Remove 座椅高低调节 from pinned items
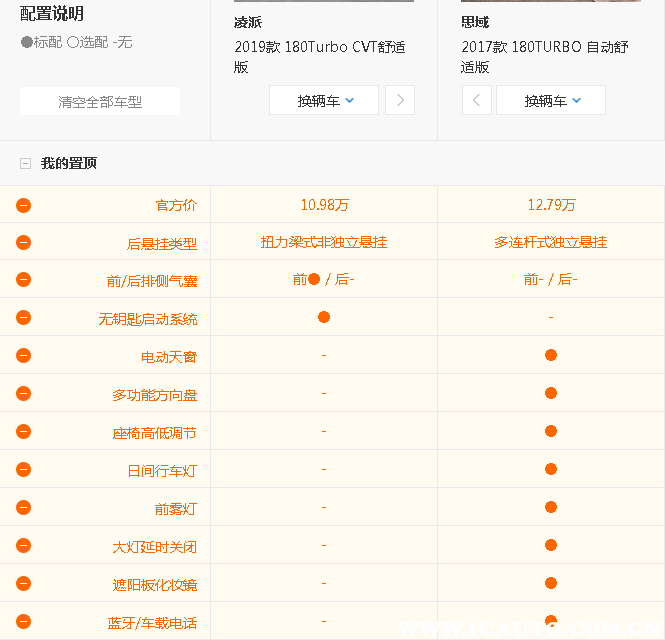665x640 pixels. click(23, 432)
